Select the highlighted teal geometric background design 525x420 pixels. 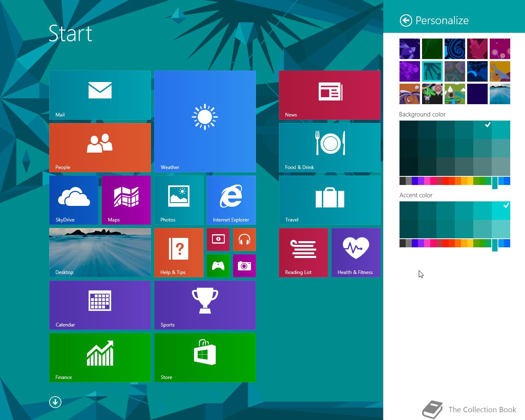click(x=432, y=71)
